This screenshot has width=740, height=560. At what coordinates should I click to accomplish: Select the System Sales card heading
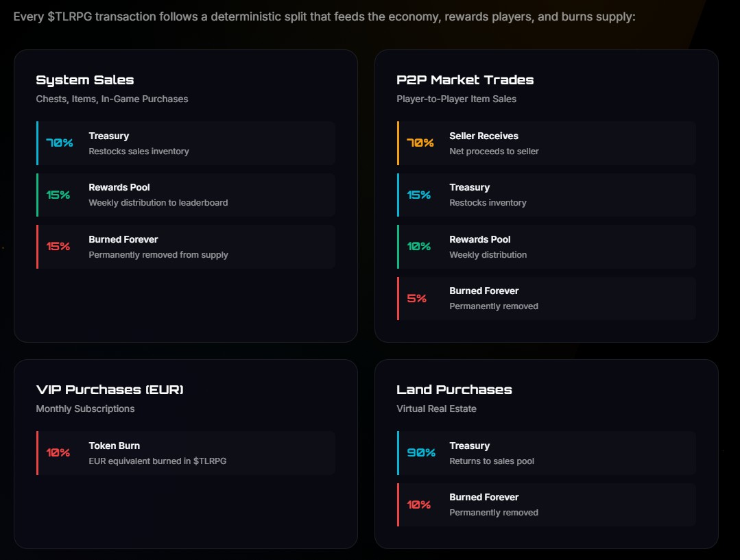(x=85, y=80)
